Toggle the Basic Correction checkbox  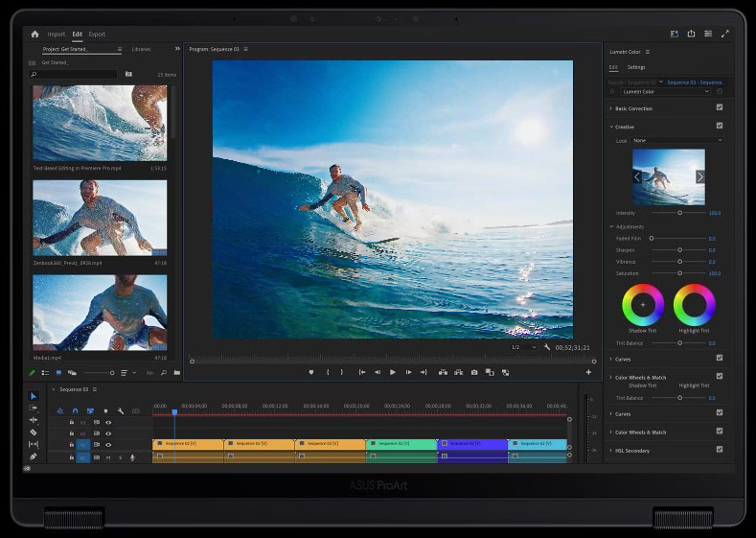click(x=720, y=108)
